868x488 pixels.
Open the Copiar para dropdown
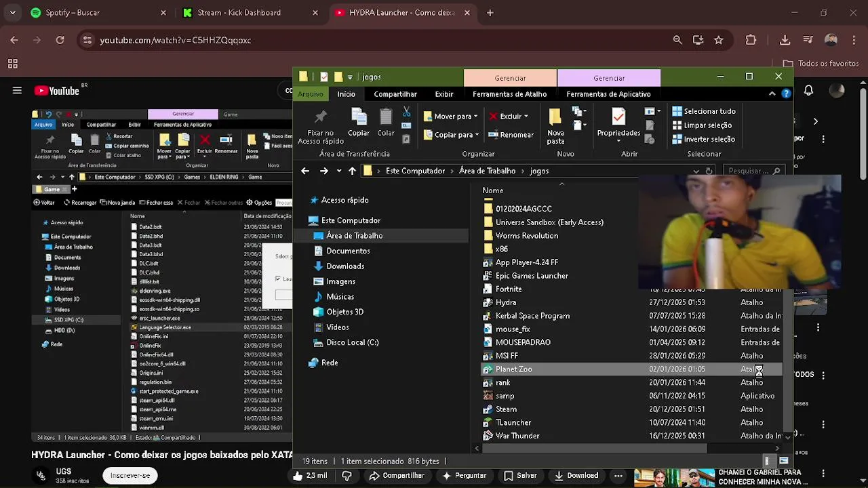450,135
